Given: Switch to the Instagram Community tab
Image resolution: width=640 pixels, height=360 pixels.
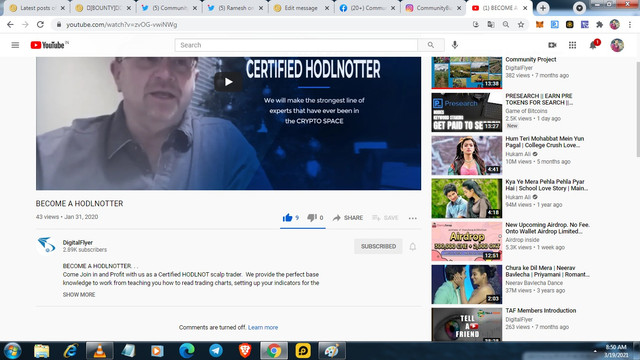Looking at the screenshot, I should [x=433, y=8].
